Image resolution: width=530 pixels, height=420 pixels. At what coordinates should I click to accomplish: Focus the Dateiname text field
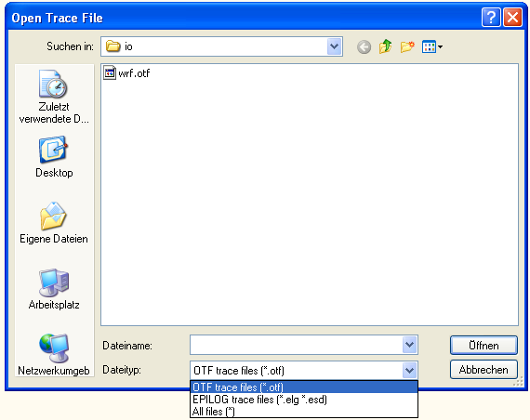297,345
